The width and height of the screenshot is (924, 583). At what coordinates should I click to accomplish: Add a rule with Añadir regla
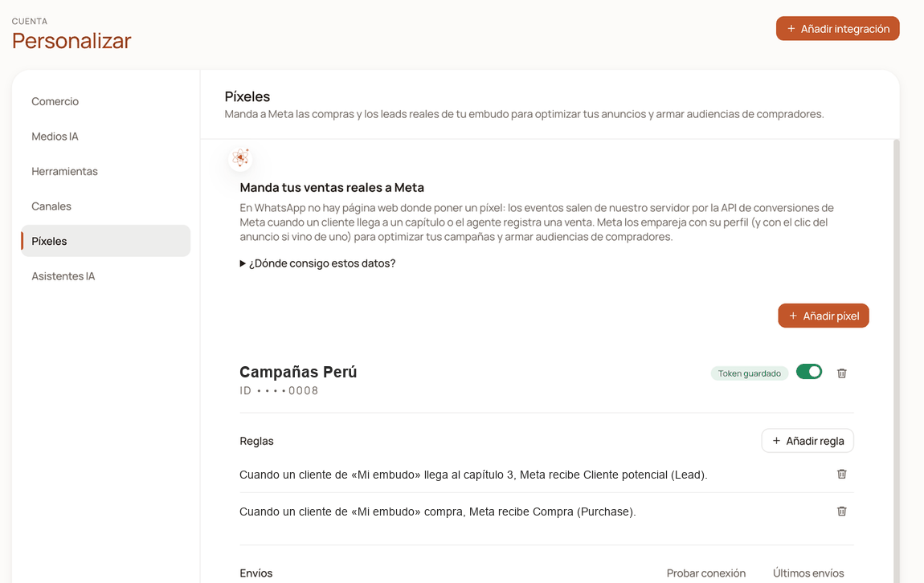click(x=807, y=441)
